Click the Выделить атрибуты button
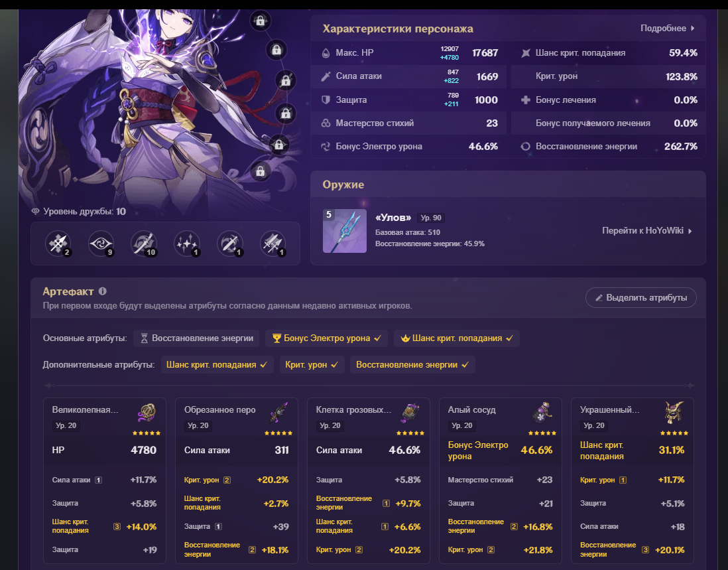 (x=641, y=298)
